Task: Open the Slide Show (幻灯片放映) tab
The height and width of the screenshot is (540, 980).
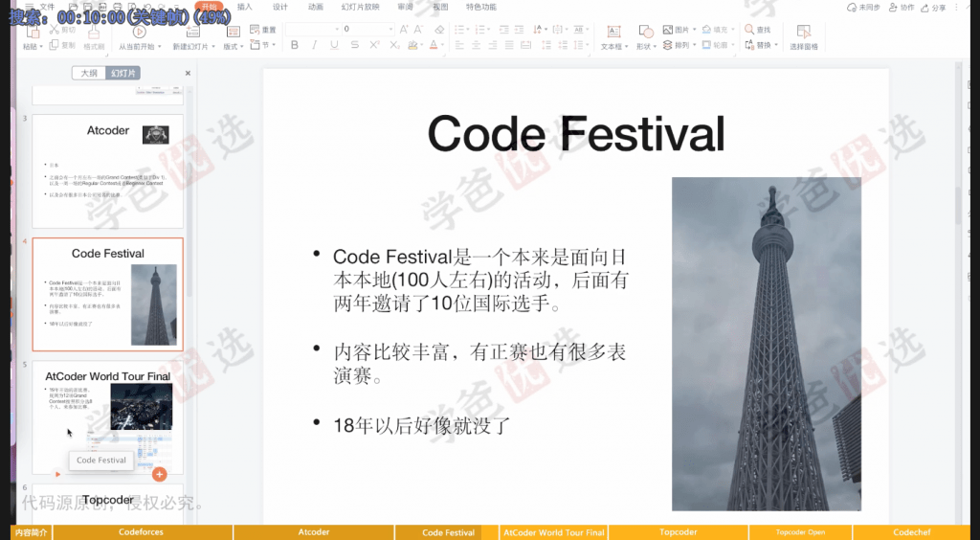Action: [360, 7]
